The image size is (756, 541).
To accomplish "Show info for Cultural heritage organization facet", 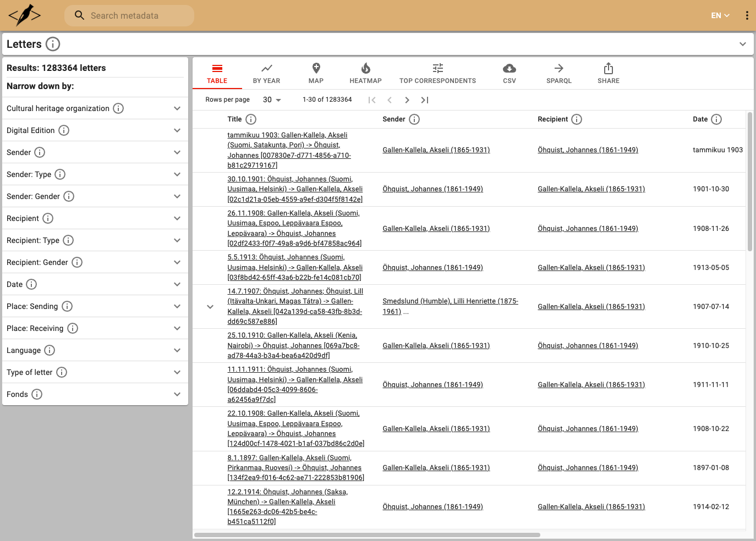I will coord(118,108).
